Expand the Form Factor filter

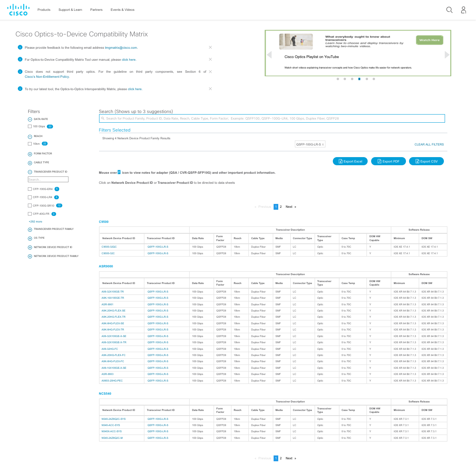point(30,154)
